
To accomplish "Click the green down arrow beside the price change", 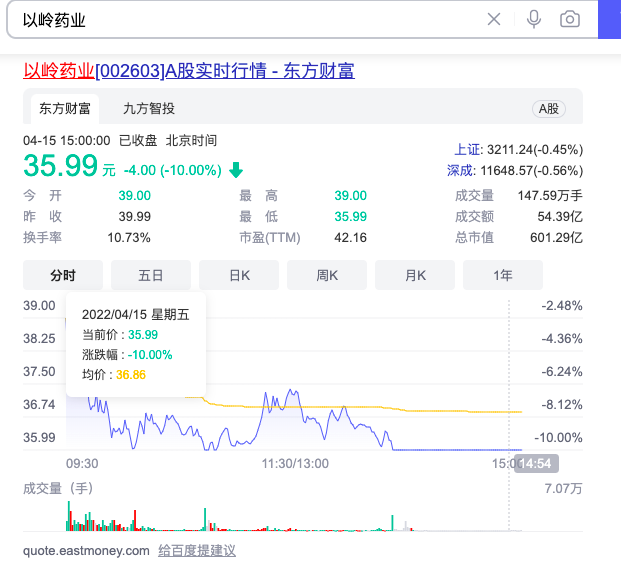I will pos(236,170).
